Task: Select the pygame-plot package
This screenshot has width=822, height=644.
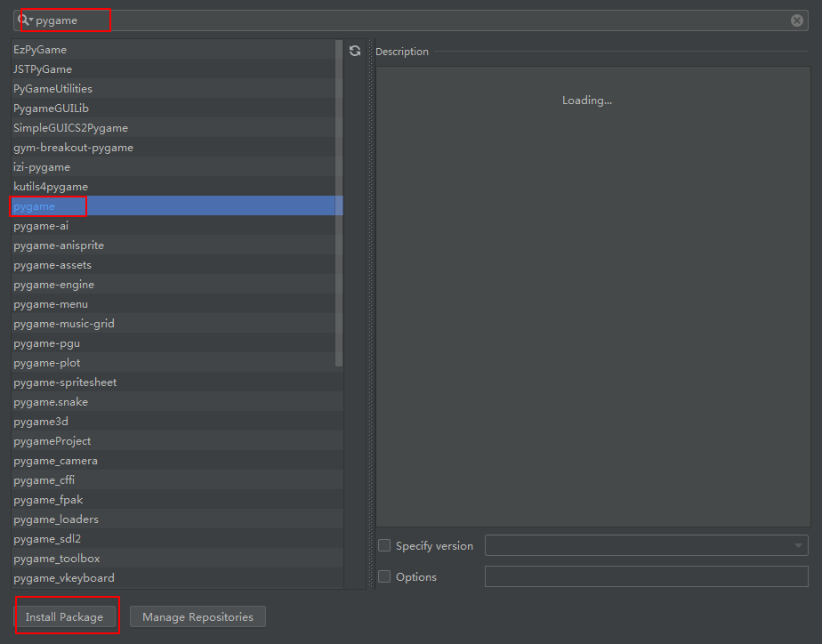Action: [x=177, y=363]
